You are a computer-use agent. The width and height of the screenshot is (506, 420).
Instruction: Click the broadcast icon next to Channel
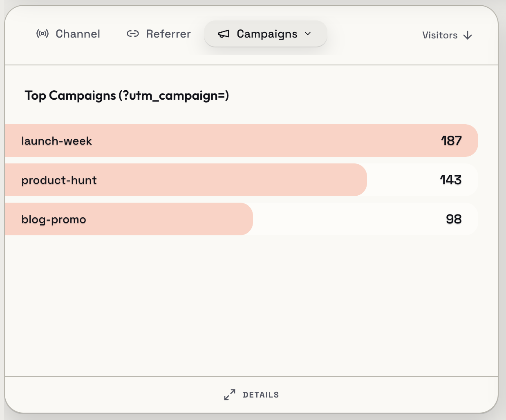43,34
